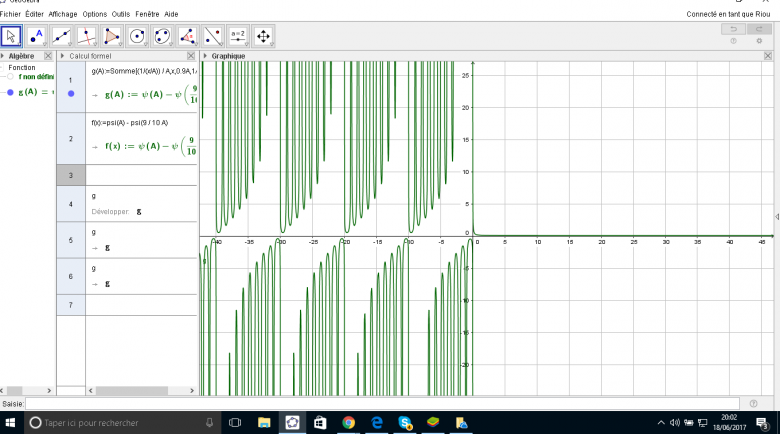780x434 pixels.
Task: Expand the Graphique panel style bar arrow
Action: [x=206, y=56]
